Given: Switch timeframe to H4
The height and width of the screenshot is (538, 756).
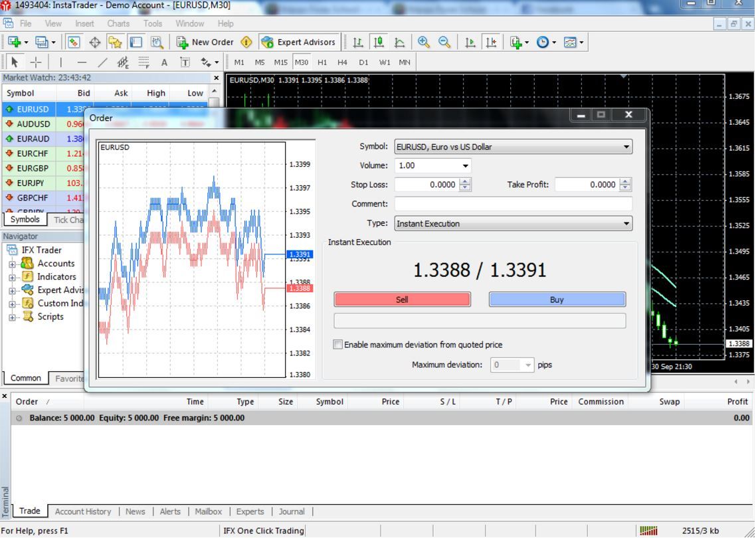Looking at the screenshot, I should click(342, 62).
